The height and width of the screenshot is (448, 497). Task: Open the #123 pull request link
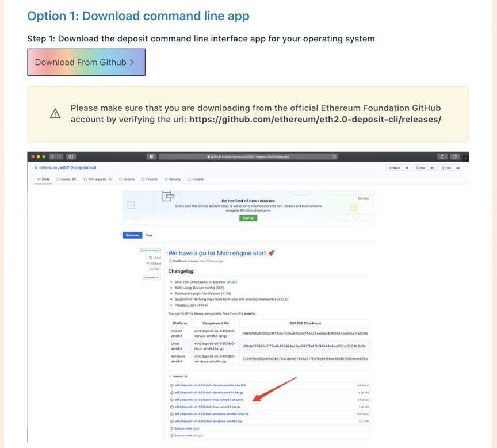coord(282,299)
